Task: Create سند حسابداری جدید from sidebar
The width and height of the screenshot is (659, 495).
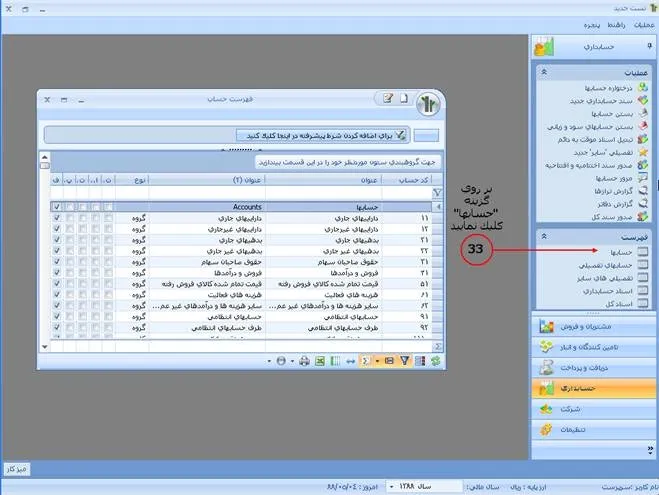Action: tap(601, 101)
